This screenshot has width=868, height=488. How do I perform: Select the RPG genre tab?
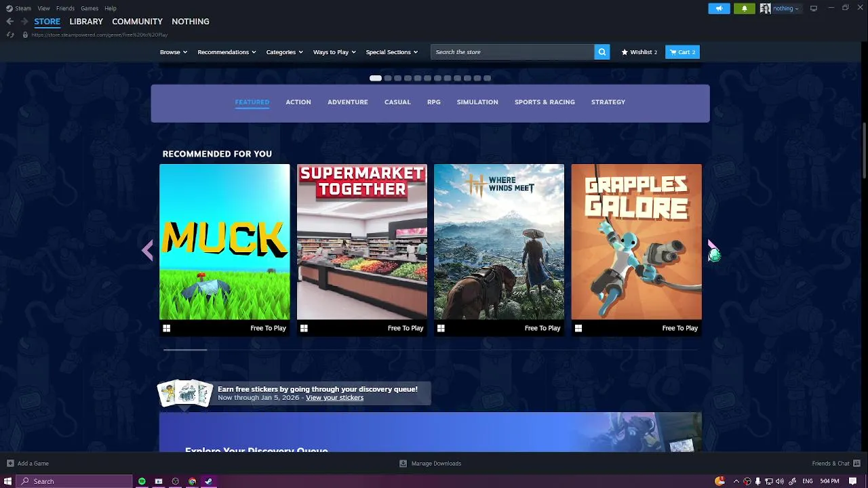434,102
